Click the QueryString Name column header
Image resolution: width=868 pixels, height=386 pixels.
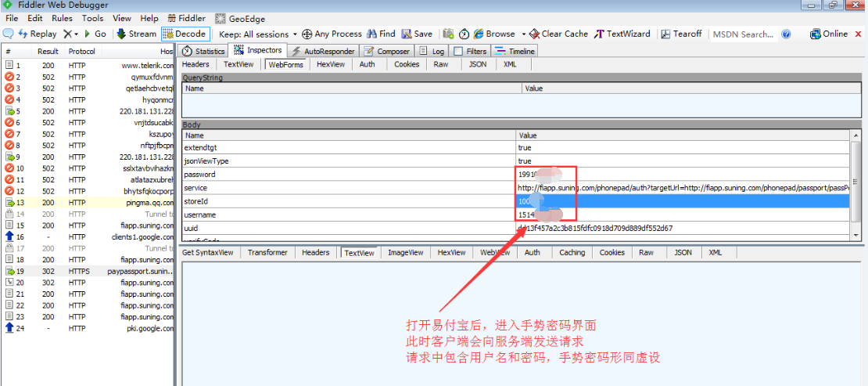point(352,88)
